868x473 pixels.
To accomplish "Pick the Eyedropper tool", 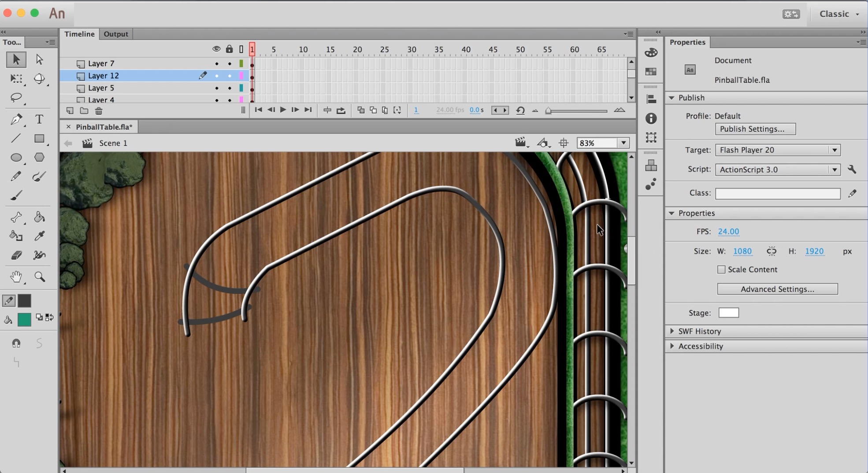I will (39, 236).
